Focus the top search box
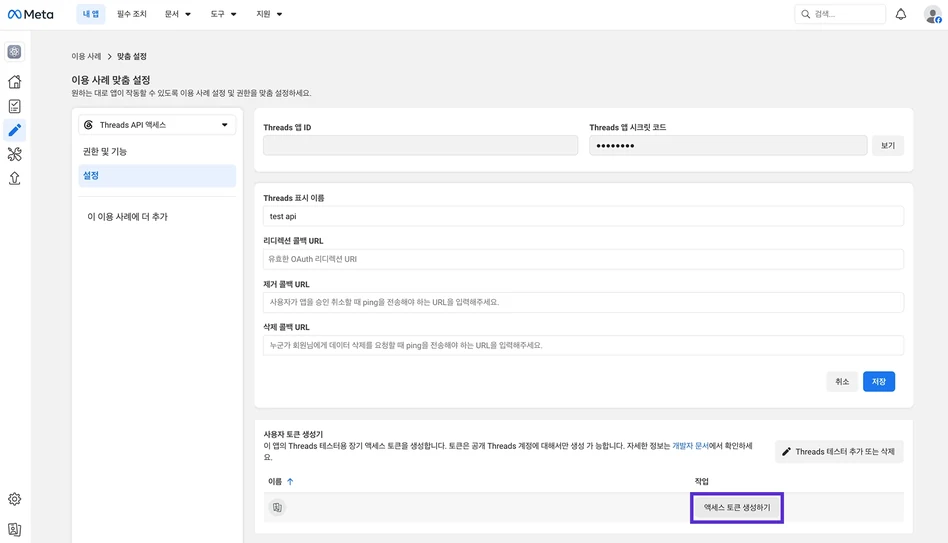This screenshot has width=948, height=543. [x=840, y=14]
